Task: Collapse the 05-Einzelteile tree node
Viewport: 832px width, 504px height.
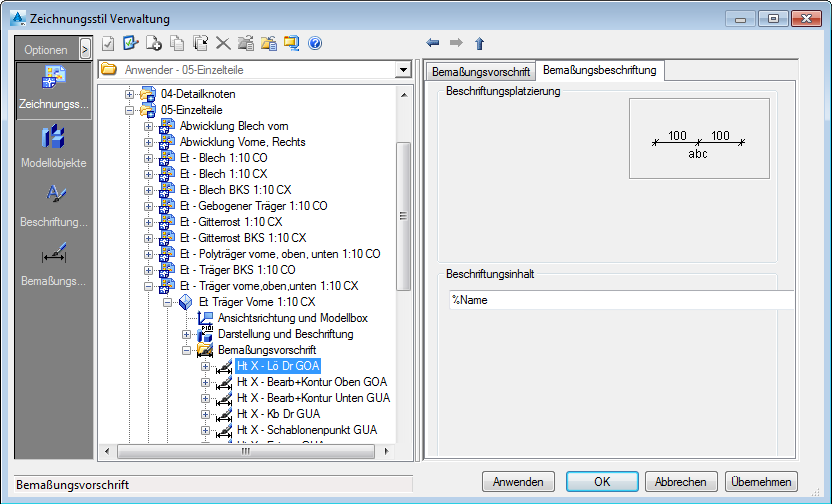Action: click(129, 110)
